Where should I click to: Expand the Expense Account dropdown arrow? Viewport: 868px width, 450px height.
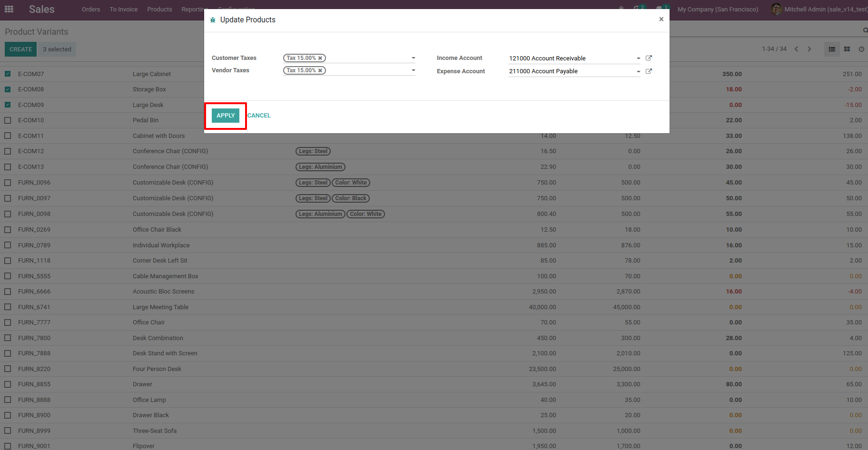coord(638,71)
